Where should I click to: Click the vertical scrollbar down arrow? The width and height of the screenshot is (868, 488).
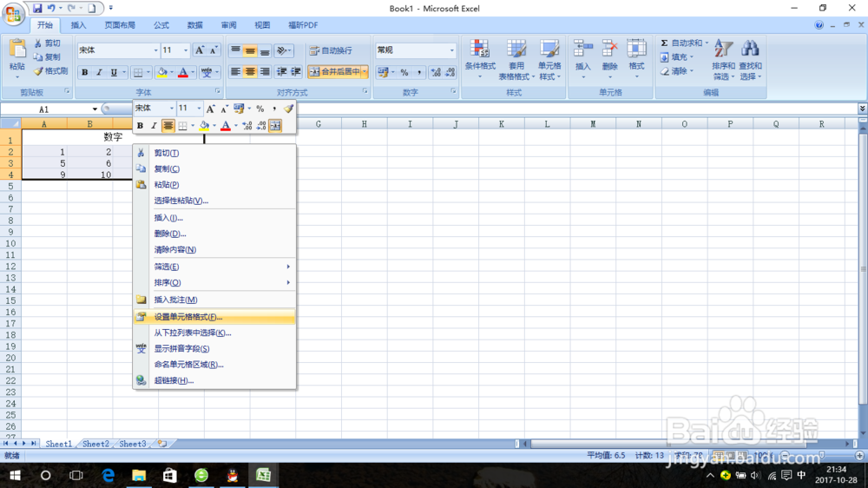point(863,433)
